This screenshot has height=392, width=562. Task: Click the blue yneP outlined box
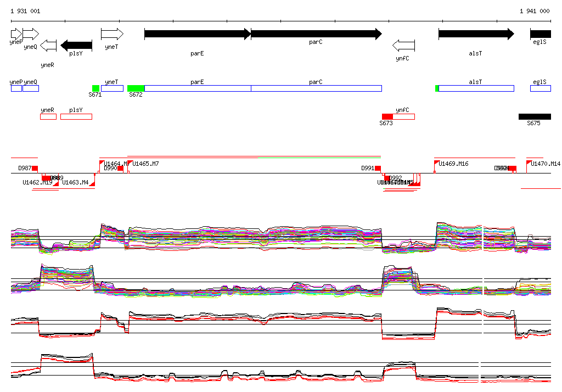pos(16,88)
